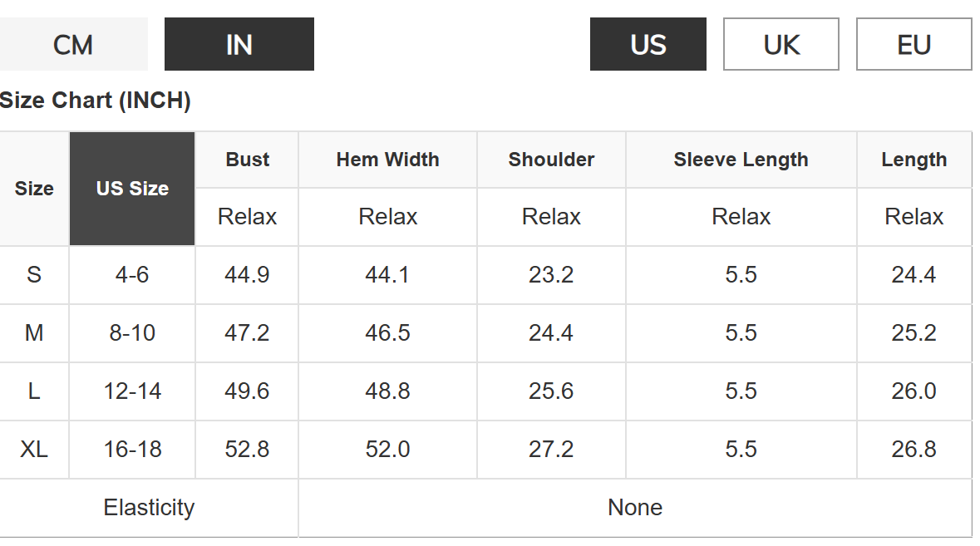Click the 26.8 length value cell
This screenshot has width=980, height=546.
coord(914,450)
